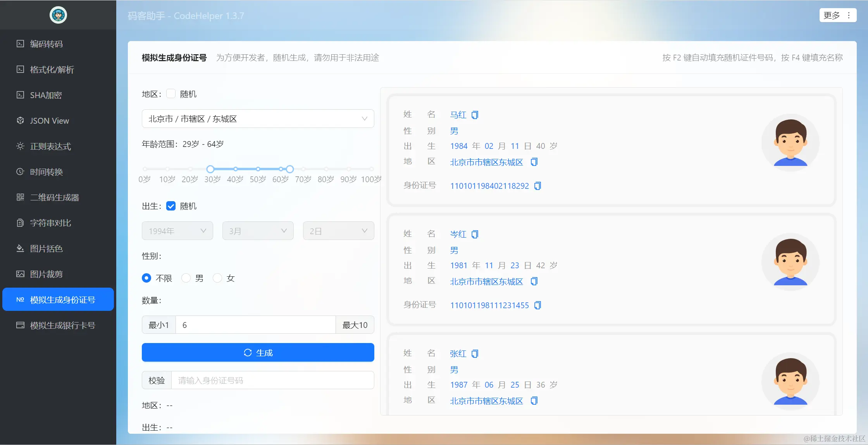Open the 更多 menu at top right
This screenshot has width=868, height=445.
click(x=837, y=15)
